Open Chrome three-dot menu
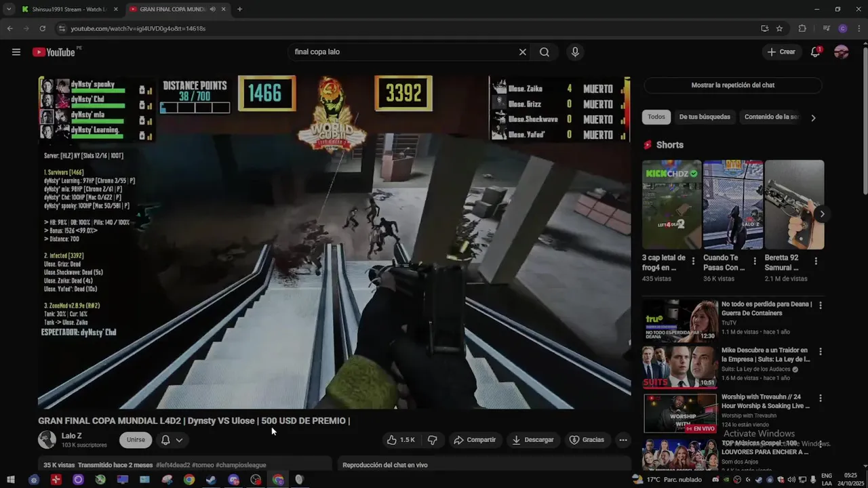Viewport: 868px width, 488px height. [x=859, y=28]
